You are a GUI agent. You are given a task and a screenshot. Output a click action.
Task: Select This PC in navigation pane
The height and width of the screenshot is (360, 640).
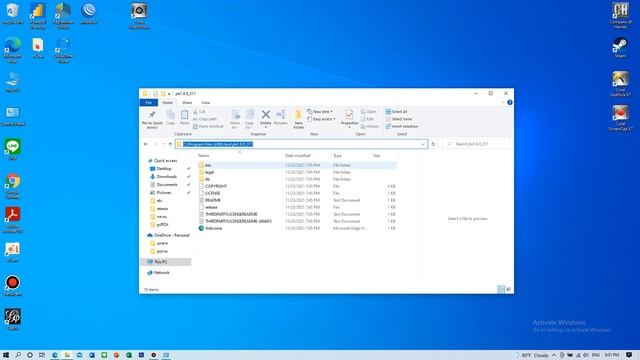[160, 262]
